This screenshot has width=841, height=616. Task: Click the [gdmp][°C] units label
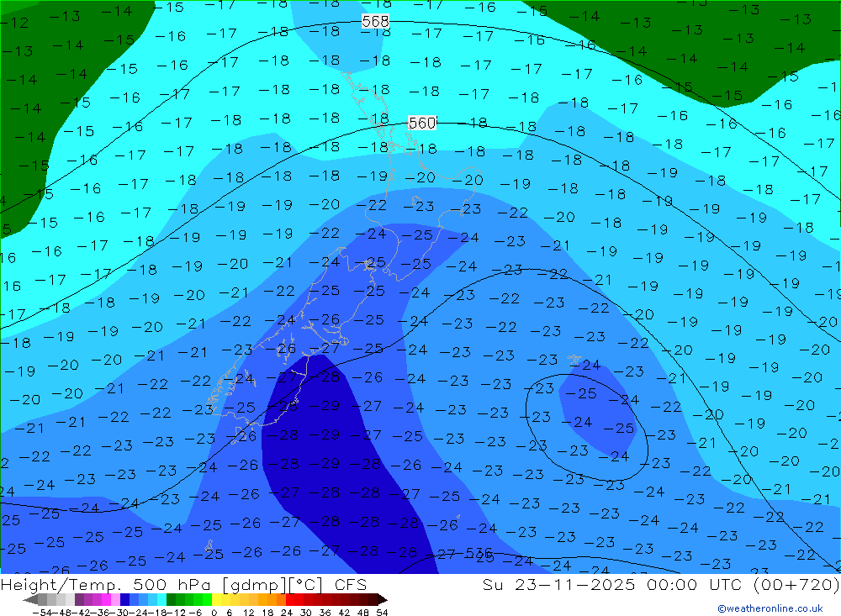coord(272,585)
